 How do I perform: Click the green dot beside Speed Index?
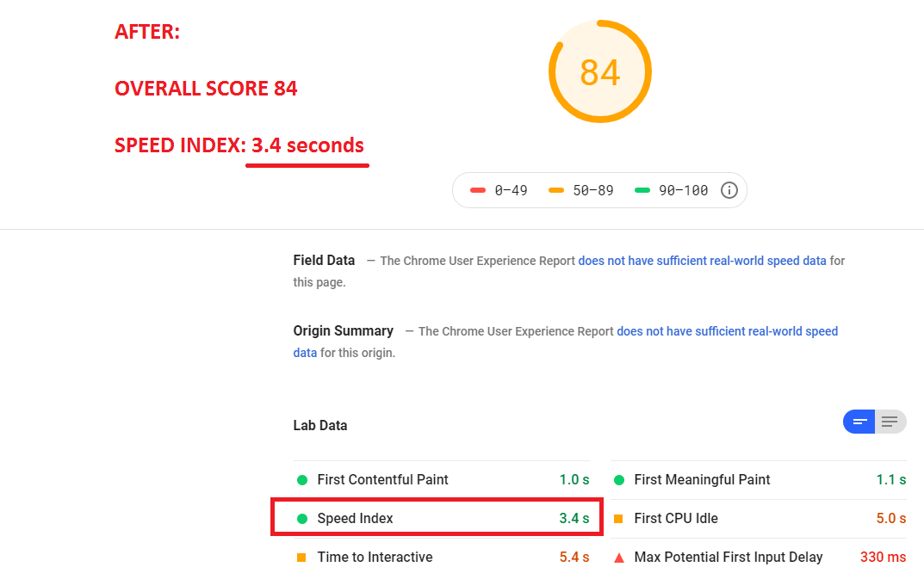click(x=301, y=518)
